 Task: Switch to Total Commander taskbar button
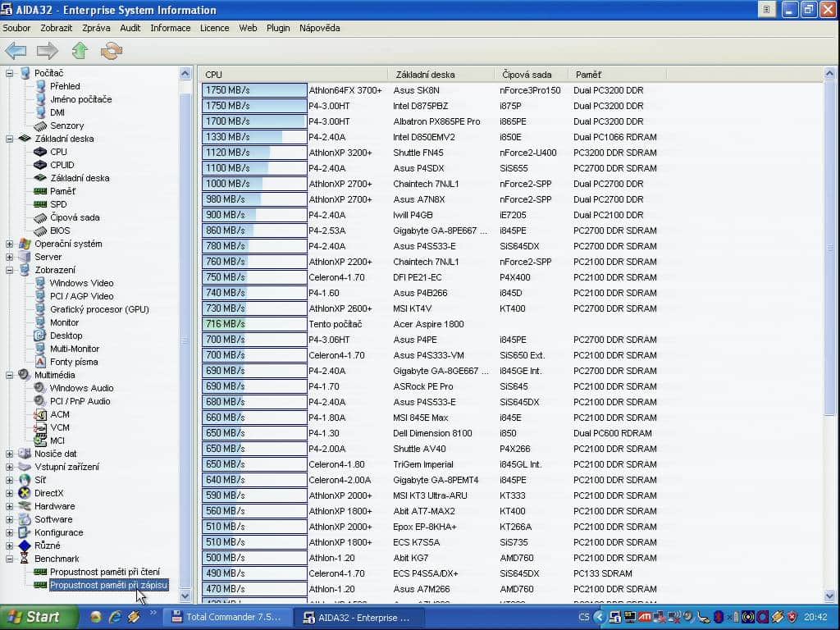227,617
